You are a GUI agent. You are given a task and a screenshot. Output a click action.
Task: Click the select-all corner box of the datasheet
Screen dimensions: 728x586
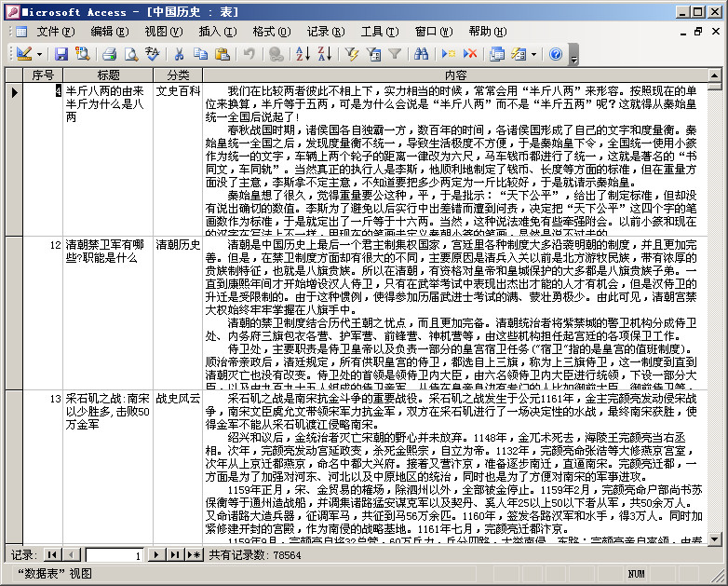tap(14, 75)
